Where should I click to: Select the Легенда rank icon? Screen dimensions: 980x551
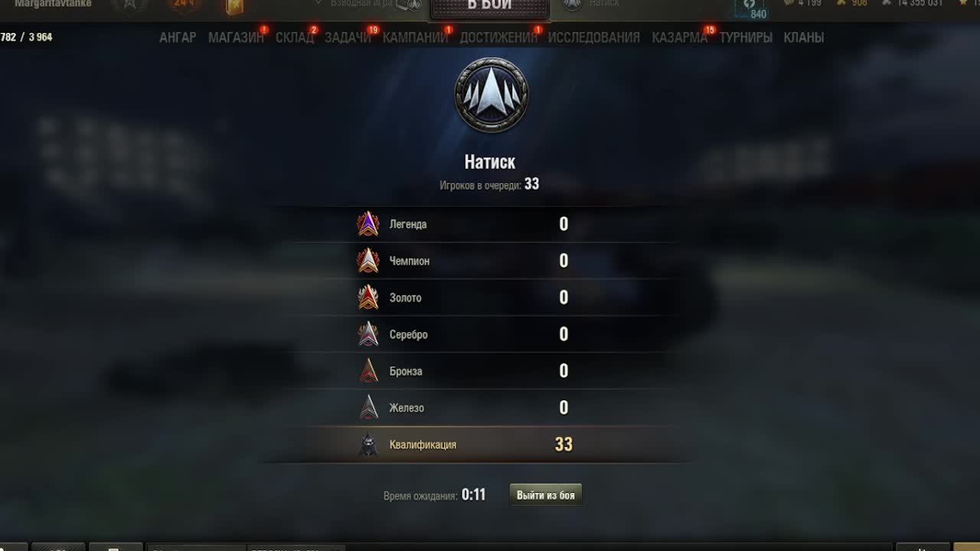(368, 224)
